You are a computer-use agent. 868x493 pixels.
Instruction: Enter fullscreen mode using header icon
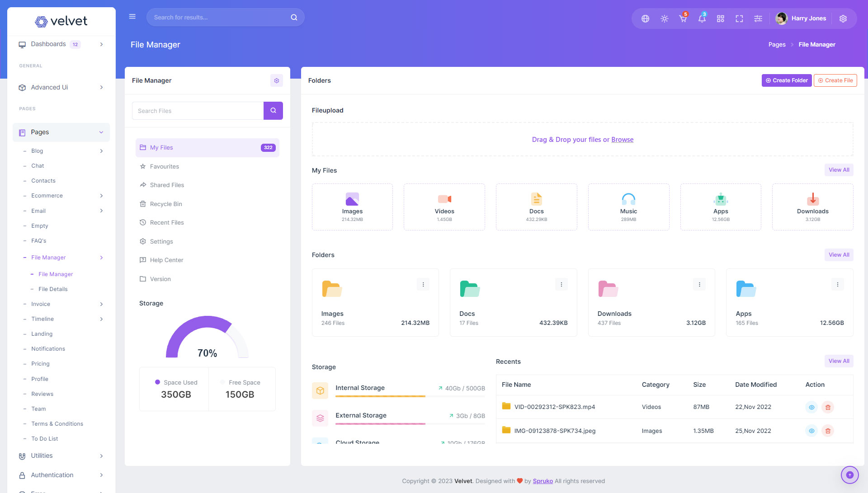point(739,19)
